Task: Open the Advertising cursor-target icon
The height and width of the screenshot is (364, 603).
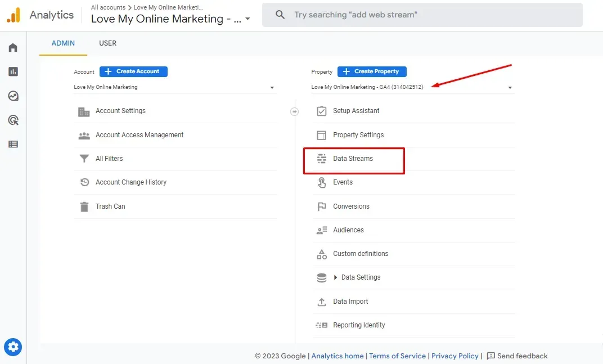Action: [13, 120]
